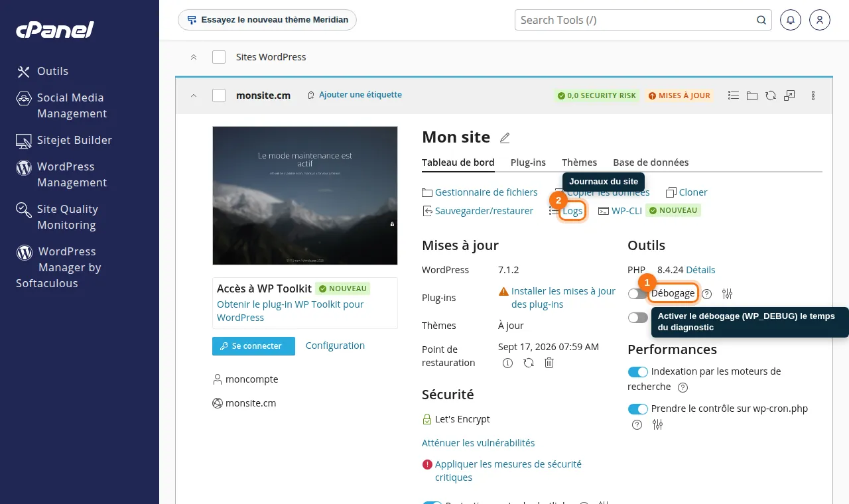Viewport: 849px width, 504px height.
Task: Click the pencil icon beside Mon site
Action: pos(505,138)
